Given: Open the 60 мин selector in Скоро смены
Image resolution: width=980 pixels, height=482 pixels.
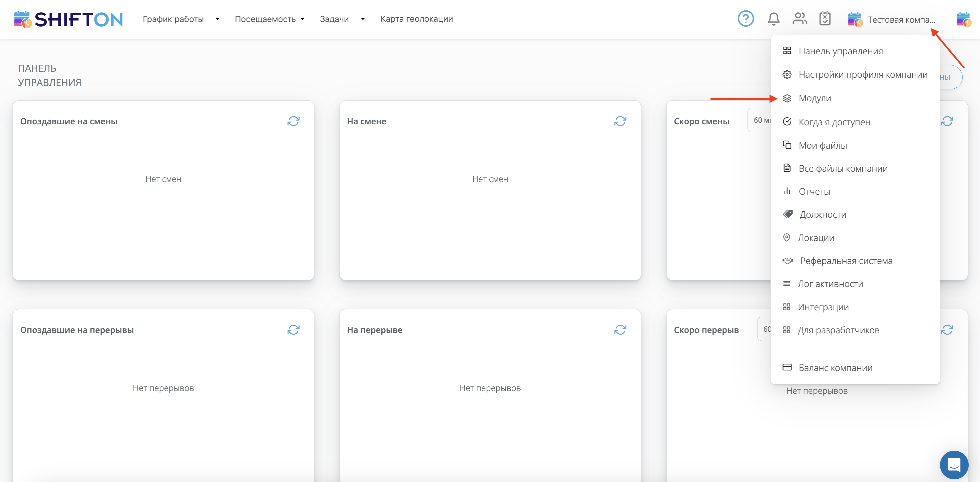Looking at the screenshot, I should 759,120.
